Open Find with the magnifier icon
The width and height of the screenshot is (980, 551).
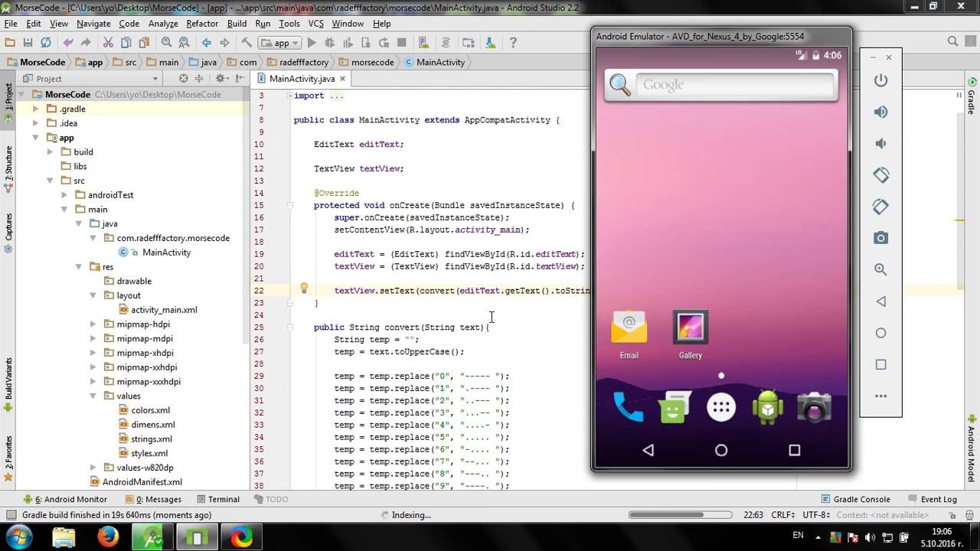coord(166,43)
